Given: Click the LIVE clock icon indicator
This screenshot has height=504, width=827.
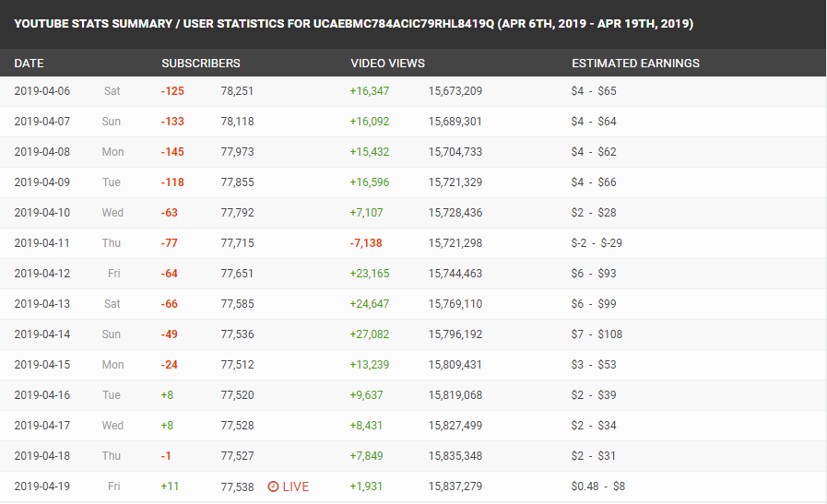Looking at the screenshot, I should (x=273, y=486).
